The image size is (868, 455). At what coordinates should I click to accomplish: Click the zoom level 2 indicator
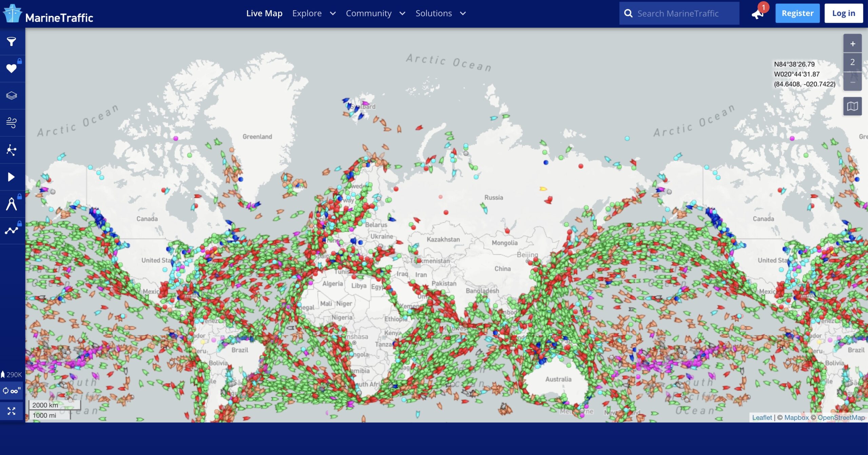pyautogui.click(x=852, y=62)
